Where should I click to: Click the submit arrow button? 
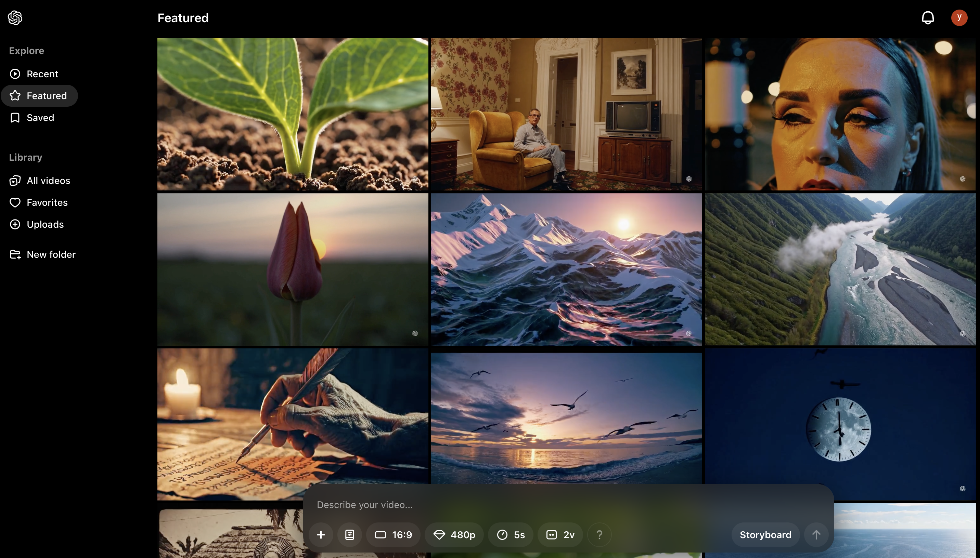(x=816, y=535)
